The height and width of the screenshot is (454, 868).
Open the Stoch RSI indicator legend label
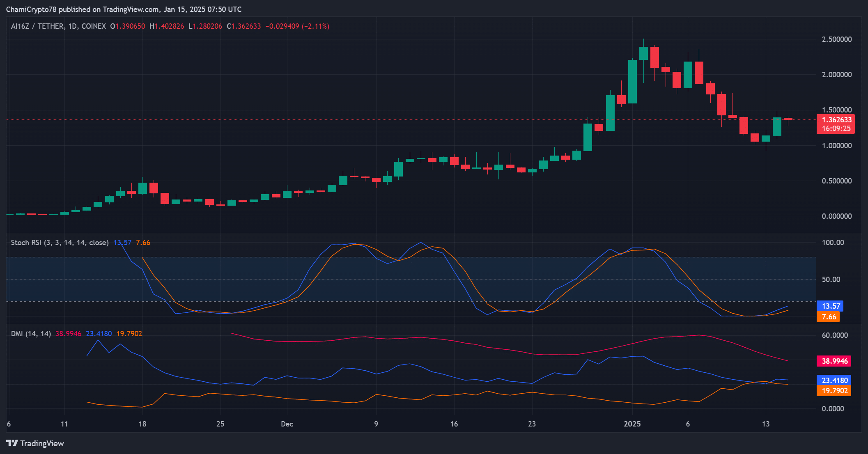(60, 243)
